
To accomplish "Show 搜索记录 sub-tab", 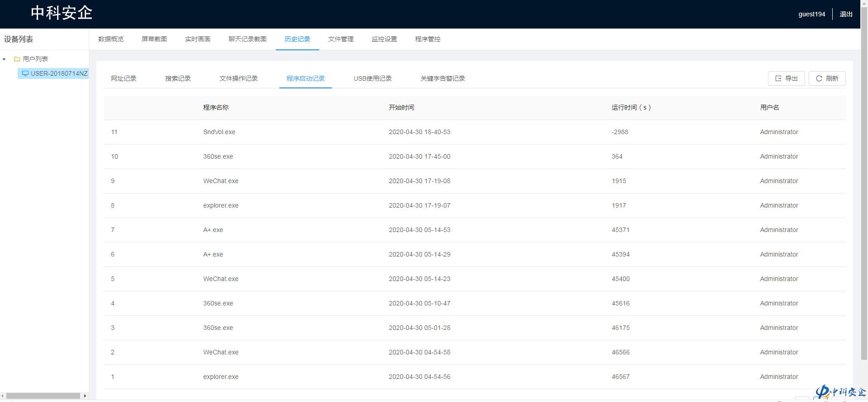I will [178, 78].
